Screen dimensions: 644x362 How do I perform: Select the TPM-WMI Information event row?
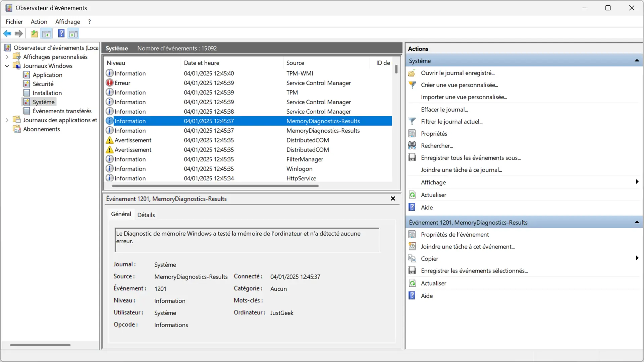click(x=248, y=73)
